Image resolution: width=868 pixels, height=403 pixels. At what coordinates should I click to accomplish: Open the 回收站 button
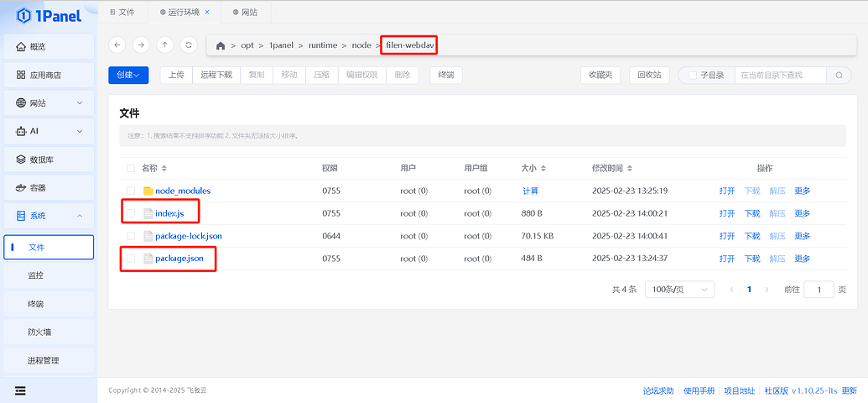point(649,76)
